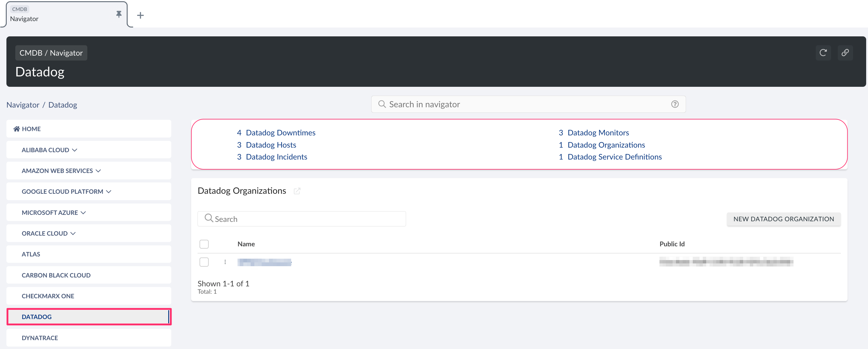Sort by Name column header
The image size is (868, 349).
(x=246, y=244)
